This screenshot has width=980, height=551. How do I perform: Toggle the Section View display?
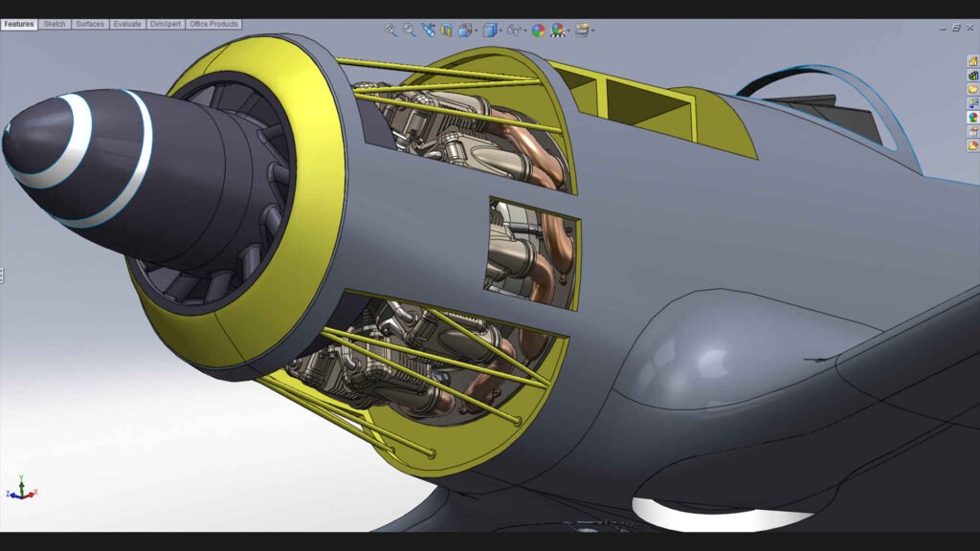[x=446, y=30]
